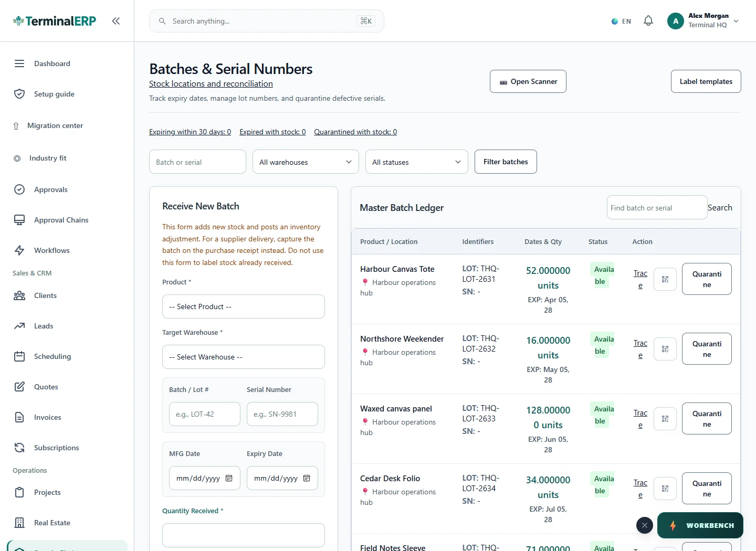Screen dimensions: 756x551
Task: Click the Open Scanner button
Action: pyautogui.click(x=528, y=81)
